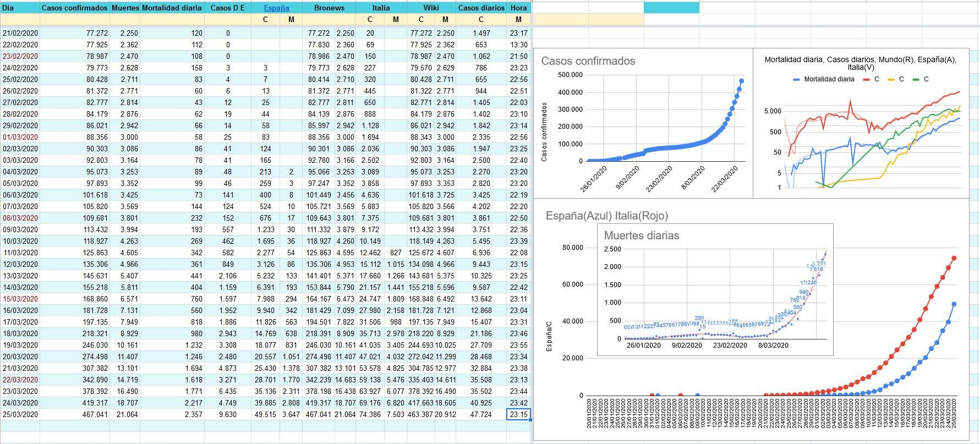980x444 pixels.
Task: Select the Muertes diarias chart title
Action: (642, 235)
